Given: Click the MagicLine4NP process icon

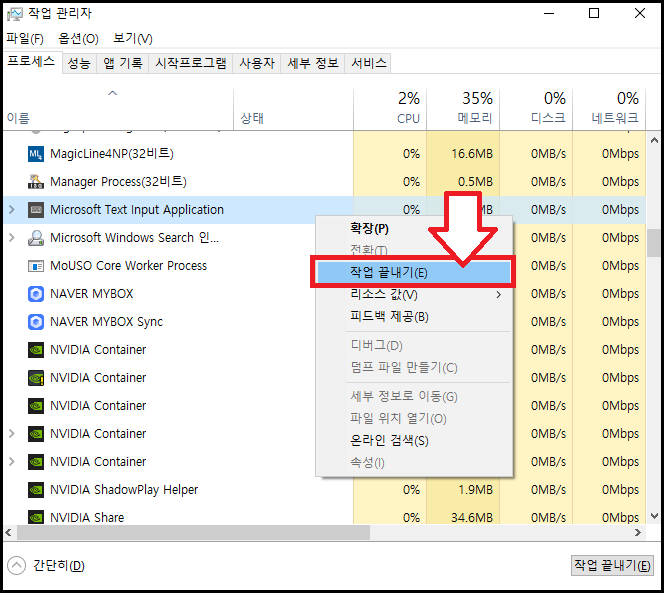Looking at the screenshot, I should click(36, 154).
